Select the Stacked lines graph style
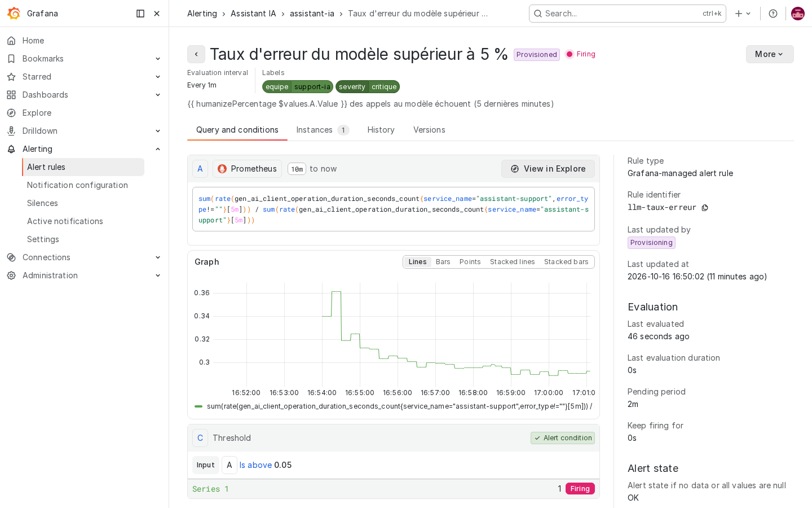The width and height of the screenshot is (812, 508). click(513, 262)
